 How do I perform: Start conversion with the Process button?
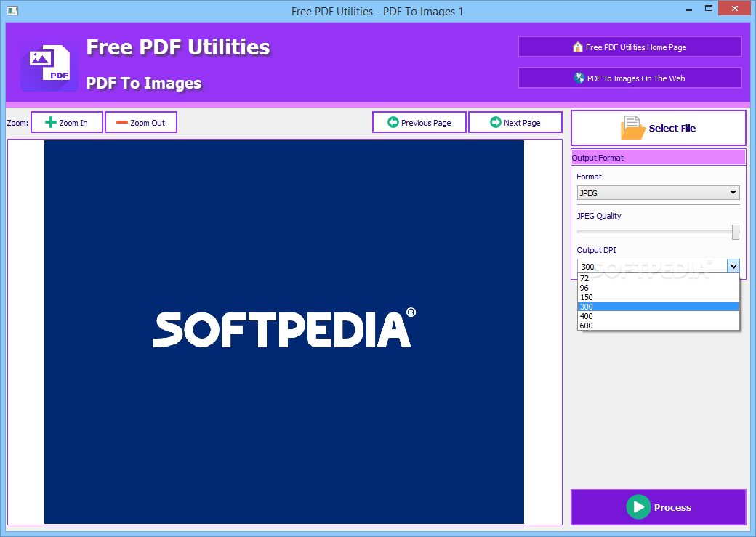tap(659, 507)
